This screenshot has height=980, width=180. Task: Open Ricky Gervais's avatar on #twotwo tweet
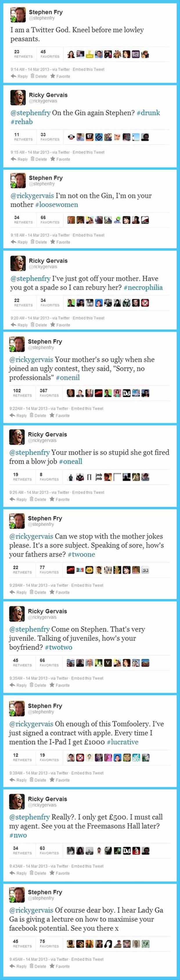(x=17, y=614)
